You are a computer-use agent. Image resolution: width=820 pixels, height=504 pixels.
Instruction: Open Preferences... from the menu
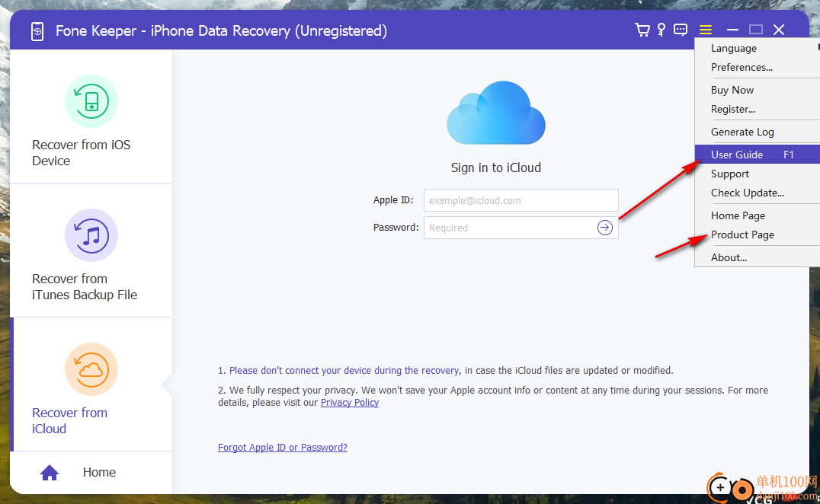tap(758, 67)
